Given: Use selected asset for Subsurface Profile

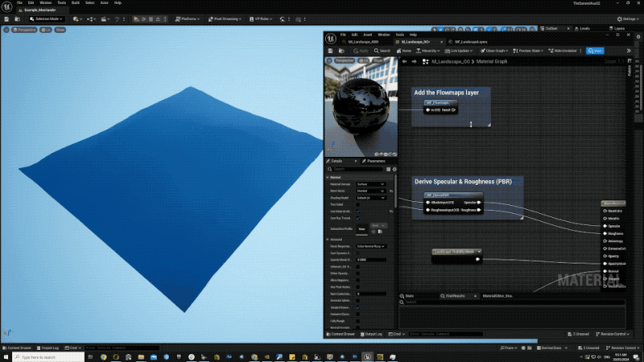Looking at the screenshot, I should point(374,232).
